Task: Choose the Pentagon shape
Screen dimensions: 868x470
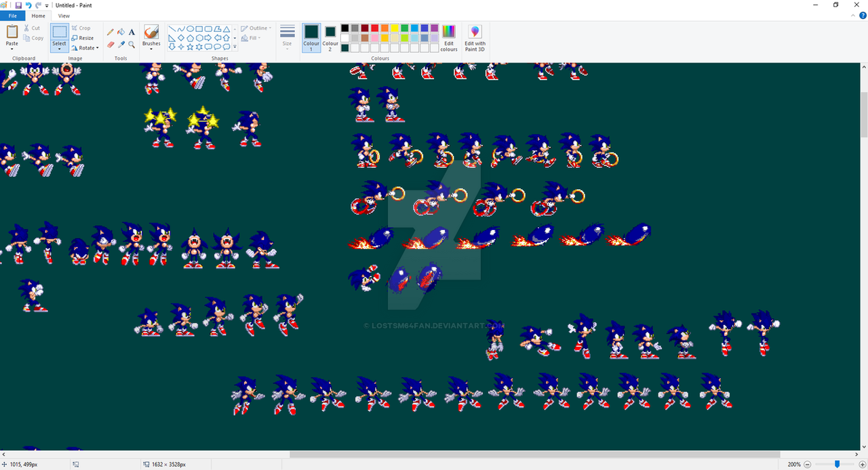Action: pyautogui.click(x=191, y=38)
